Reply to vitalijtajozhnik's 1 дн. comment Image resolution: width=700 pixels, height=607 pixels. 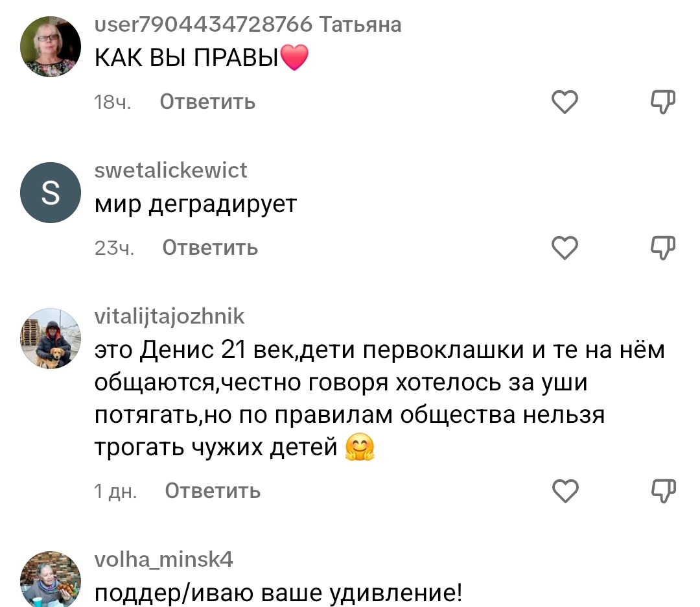[x=213, y=491]
